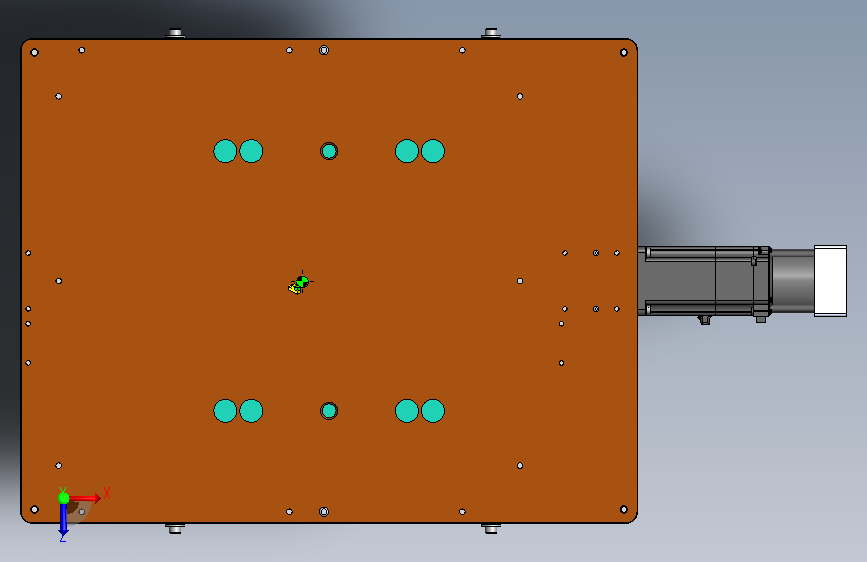Click the blue Z axis arrow of the triad
The image size is (867, 562).
(64, 519)
